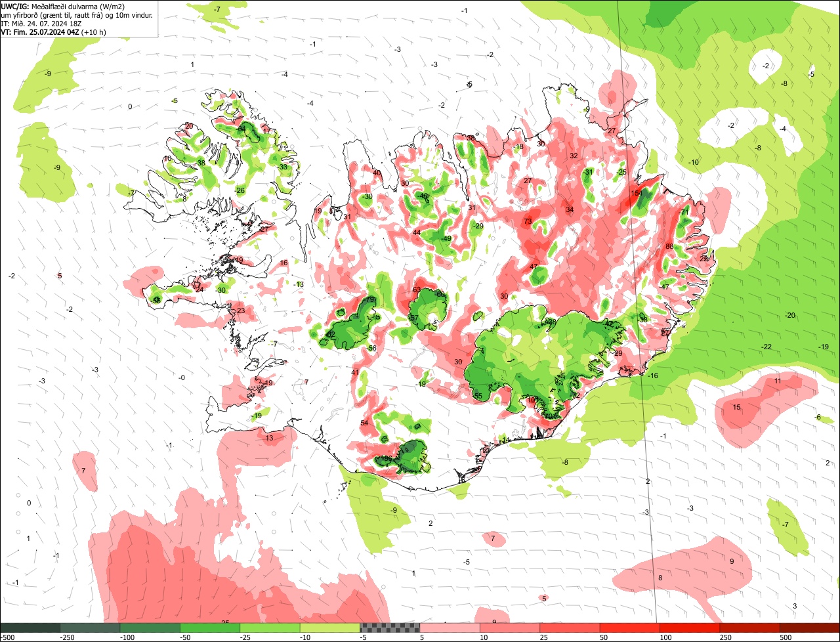The image size is (840, 642).
Task: Click the map value '54'
Action: (x=364, y=423)
